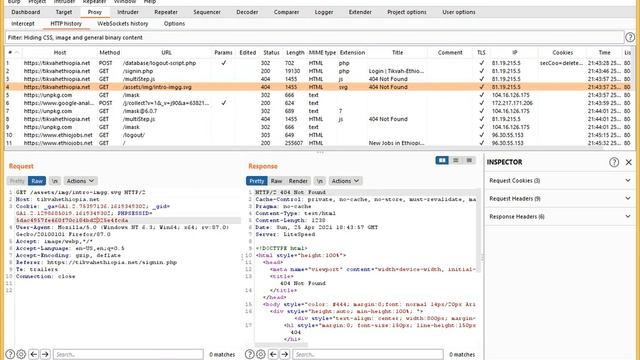Click the response horizontal scrollbar

click(x=282, y=345)
